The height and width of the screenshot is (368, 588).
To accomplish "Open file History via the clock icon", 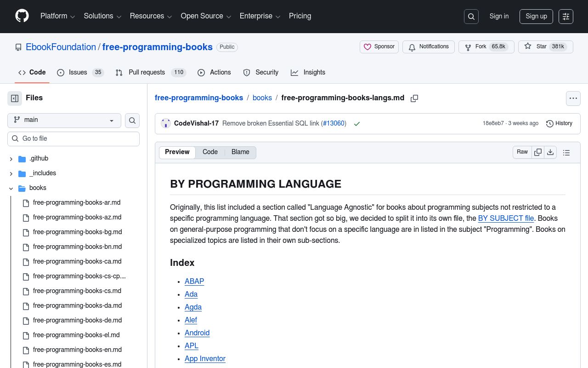I will [x=550, y=123].
